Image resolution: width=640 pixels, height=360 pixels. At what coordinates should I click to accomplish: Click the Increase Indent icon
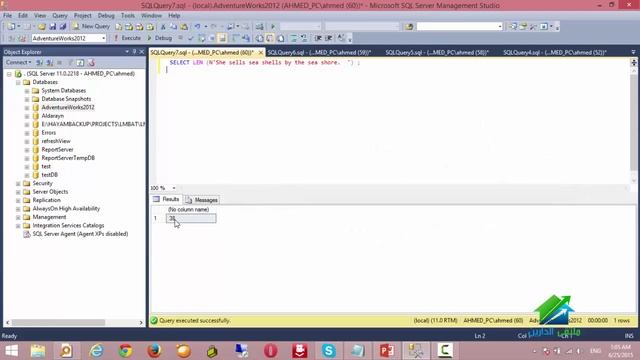329,38
